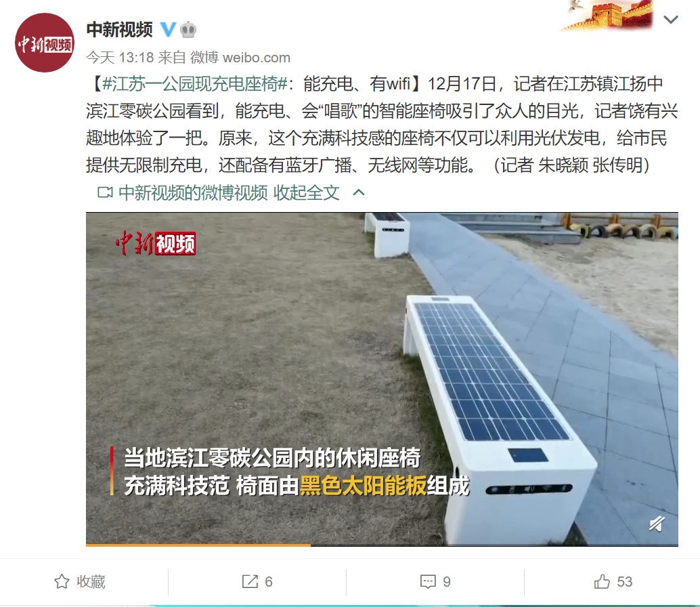This screenshot has height=607, width=700.
Task: Click the collapse arrow beside 收起全文
Action: 359,192
